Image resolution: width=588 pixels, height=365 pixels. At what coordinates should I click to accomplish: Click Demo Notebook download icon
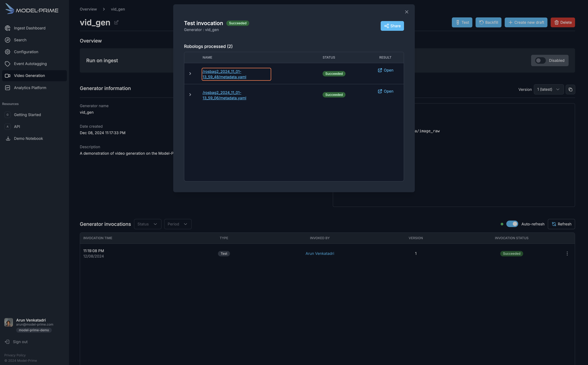8,138
